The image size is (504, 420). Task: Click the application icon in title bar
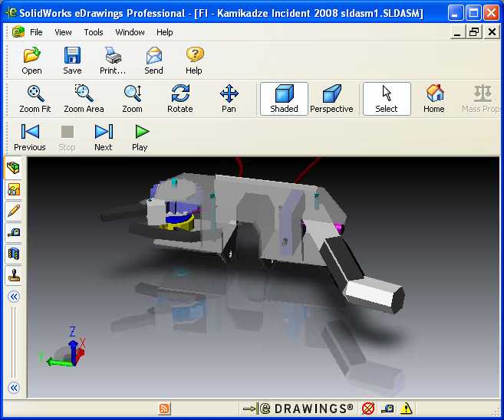coord(11,13)
